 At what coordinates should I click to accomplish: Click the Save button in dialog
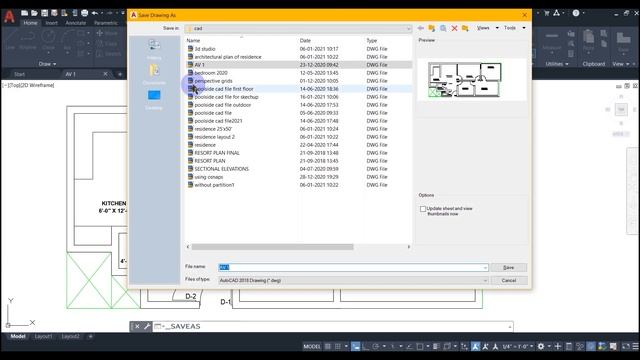(509, 268)
